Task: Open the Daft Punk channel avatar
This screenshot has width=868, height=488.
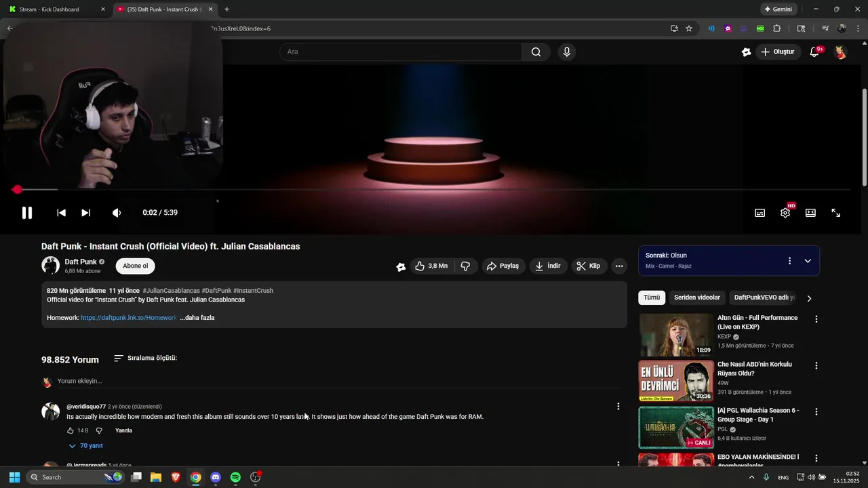Action: point(50,266)
